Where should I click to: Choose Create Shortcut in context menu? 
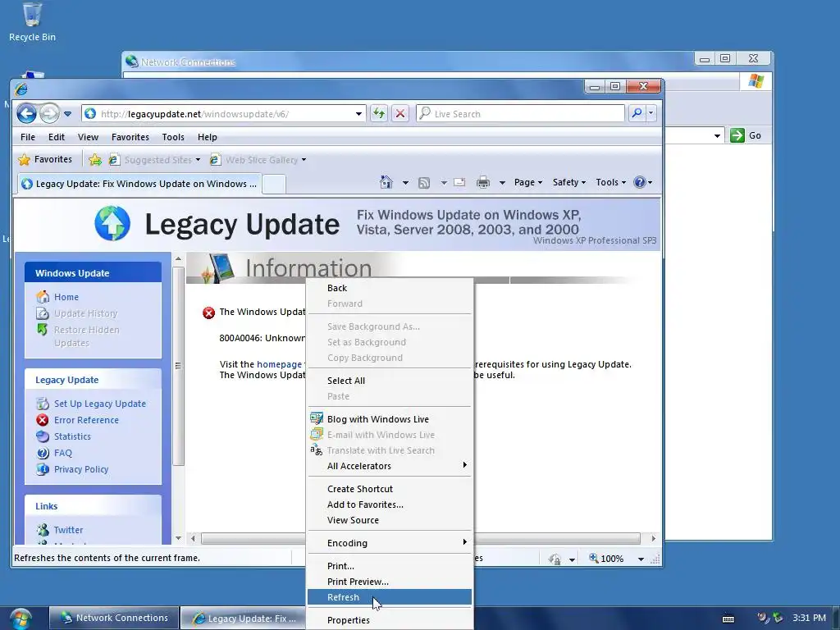pyautogui.click(x=390, y=489)
